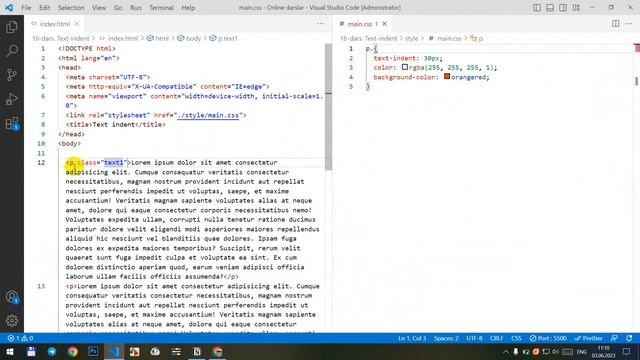Click the text-indent property on line 2
The width and height of the screenshot is (640, 360).
point(394,58)
